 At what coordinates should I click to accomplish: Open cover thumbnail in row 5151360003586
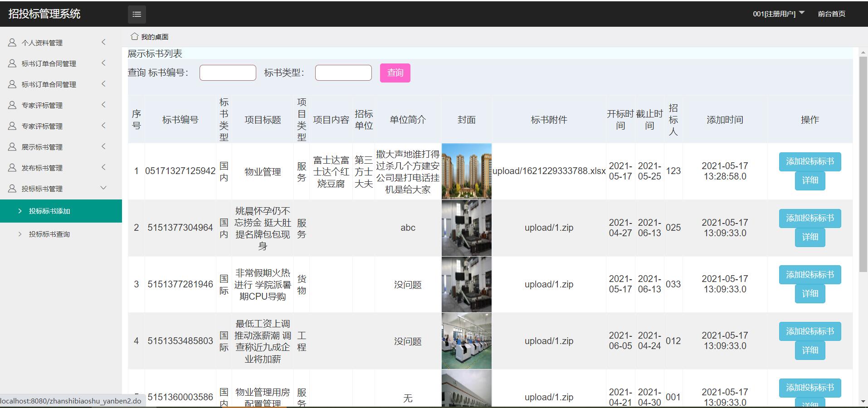click(467, 388)
